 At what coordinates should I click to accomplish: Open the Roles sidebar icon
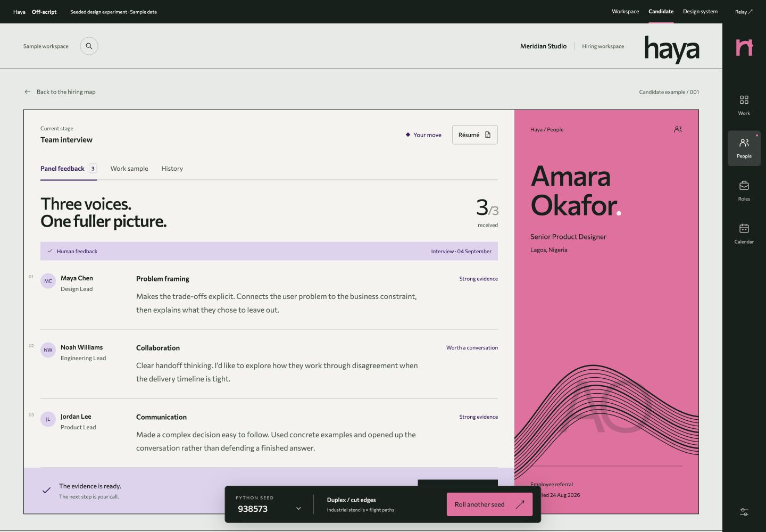[x=744, y=191]
